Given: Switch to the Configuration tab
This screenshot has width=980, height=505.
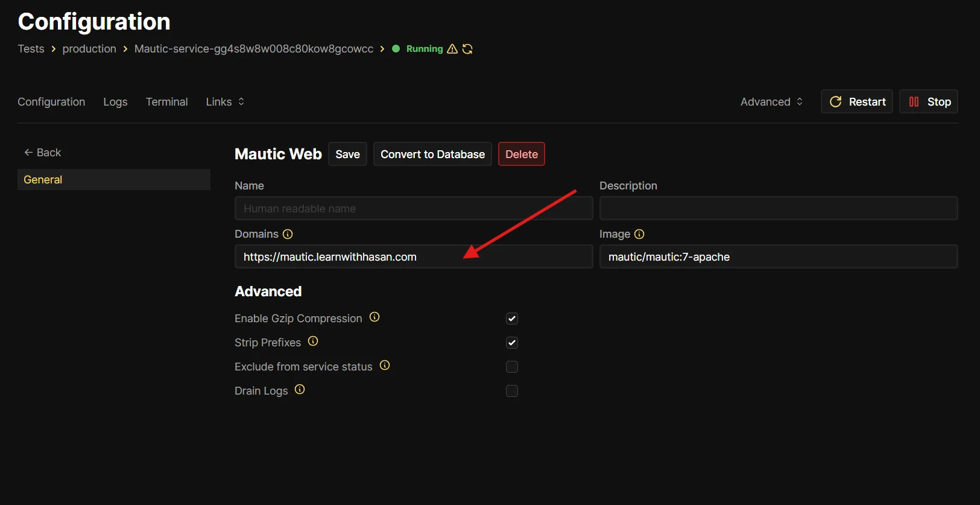Looking at the screenshot, I should [51, 102].
